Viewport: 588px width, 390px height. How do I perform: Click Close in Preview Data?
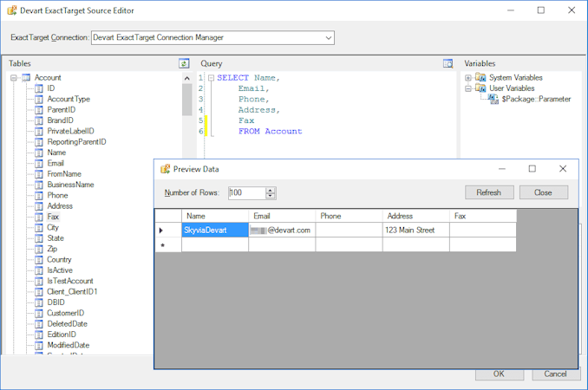[x=544, y=192]
